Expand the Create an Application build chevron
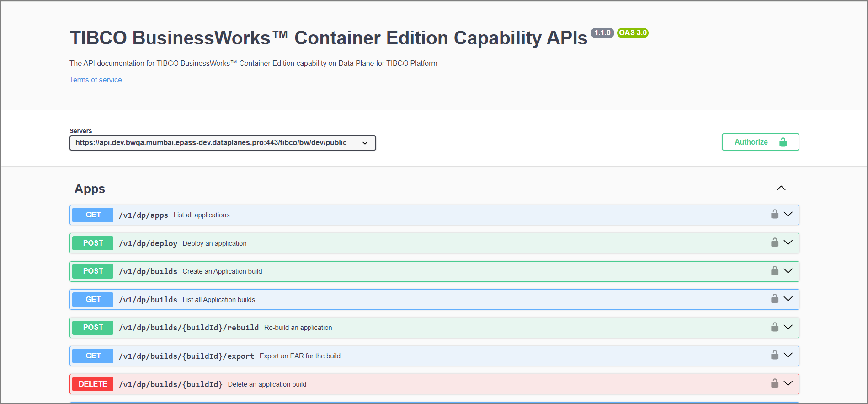Screen dimensions: 868x404 [788, 271]
